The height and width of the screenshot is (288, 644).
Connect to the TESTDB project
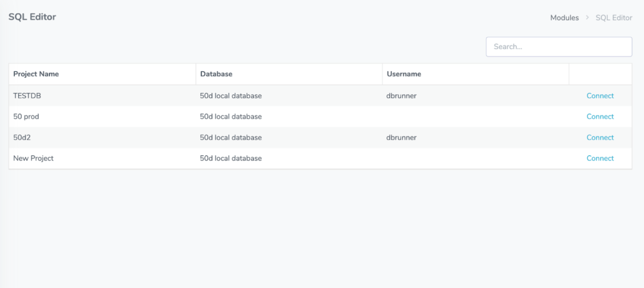pos(600,96)
